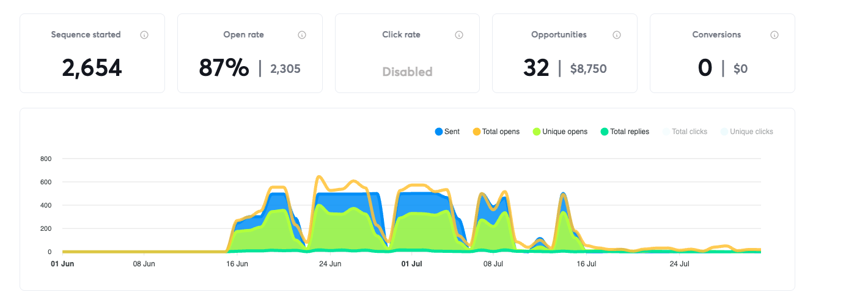
Task: Click info icon beside Click rate
Action: click(459, 35)
